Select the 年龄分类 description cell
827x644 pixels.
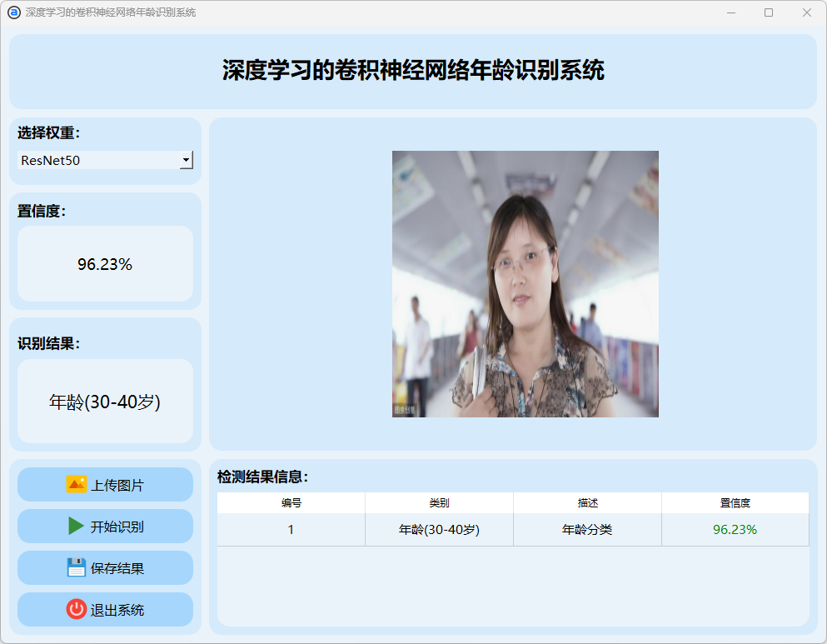coord(587,530)
